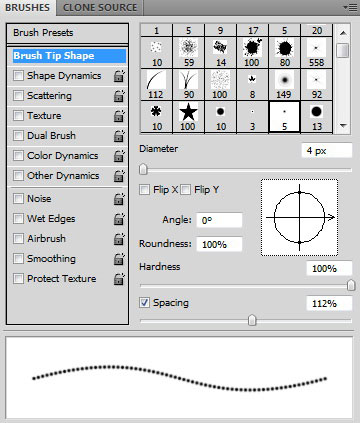Click the Hardness slider handle
The image size is (360, 423).
[351, 285]
